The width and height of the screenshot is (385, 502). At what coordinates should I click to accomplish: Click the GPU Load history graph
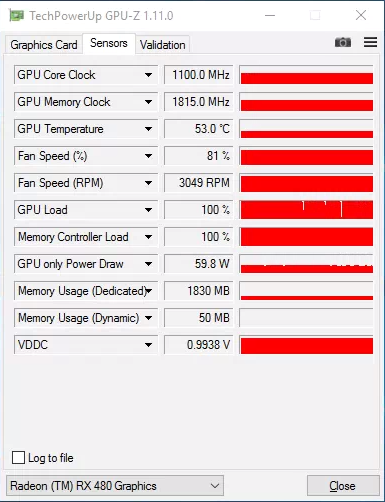coord(306,210)
